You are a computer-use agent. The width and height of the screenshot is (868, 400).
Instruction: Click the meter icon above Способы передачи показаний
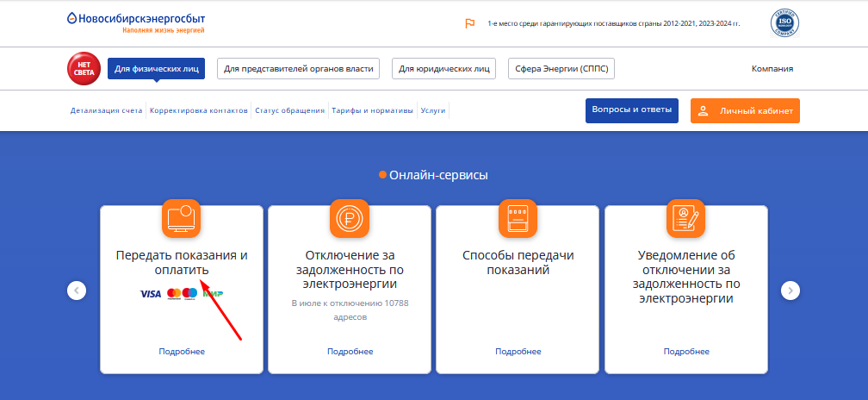tap(518, 218)
